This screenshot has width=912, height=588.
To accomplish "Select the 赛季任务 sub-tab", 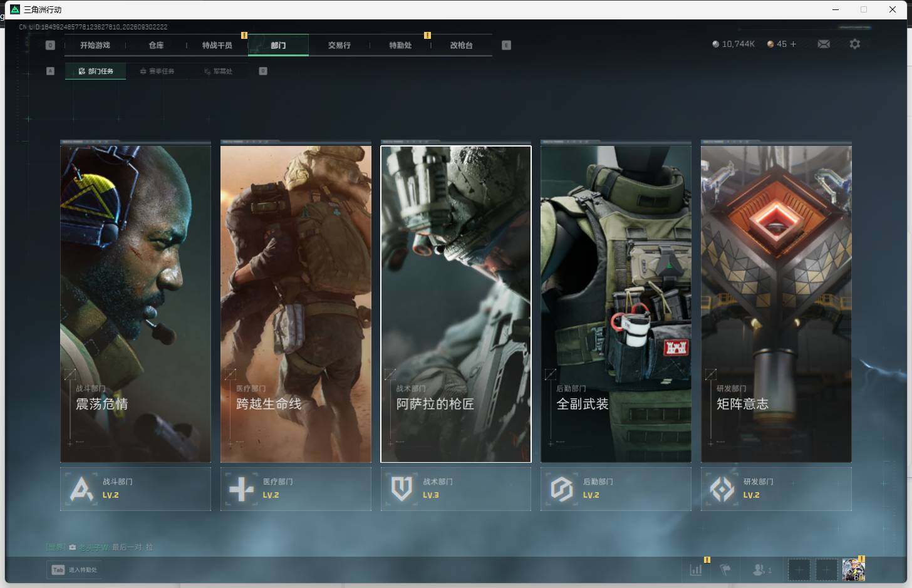I will pos(157,71).
